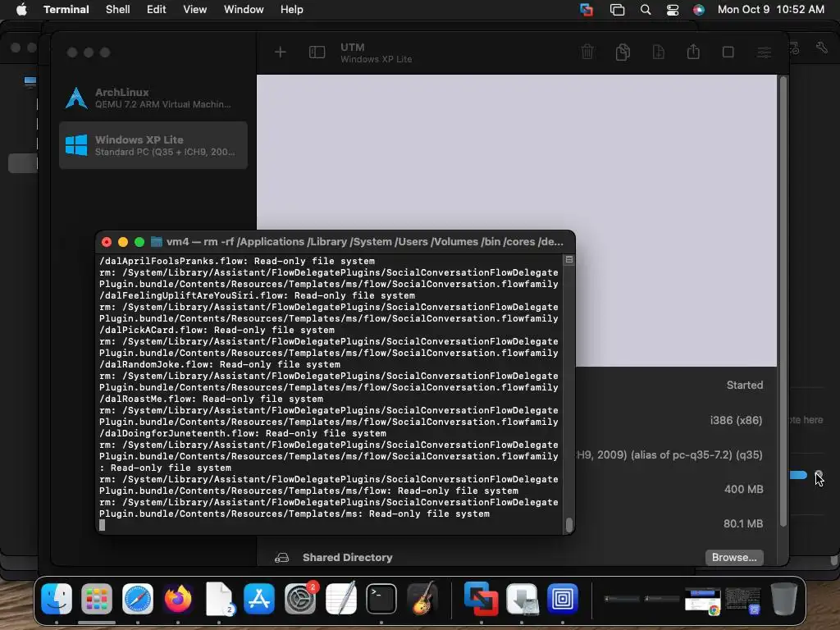Open the Shell menu

(118, 10)
